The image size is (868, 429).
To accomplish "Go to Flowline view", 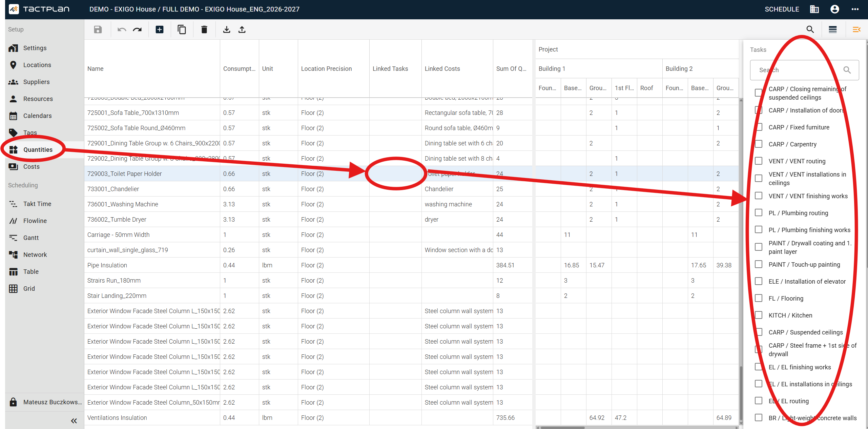I will point(45,221).
